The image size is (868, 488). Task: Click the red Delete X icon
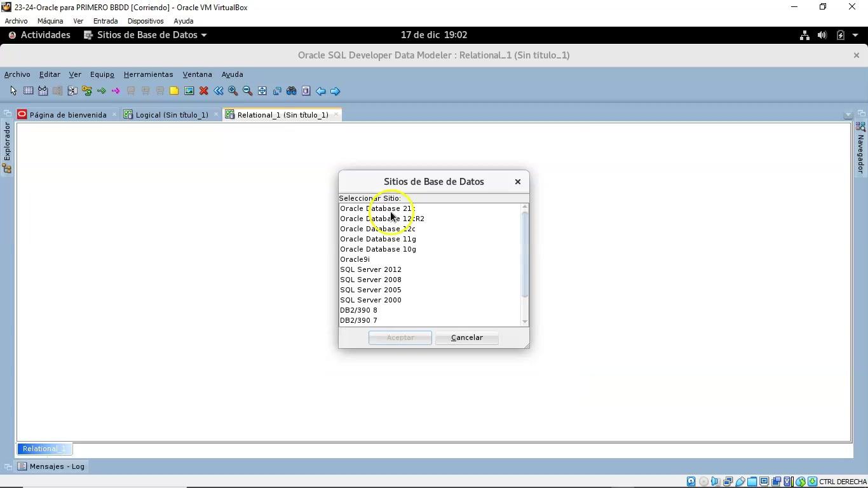(203, 91)
